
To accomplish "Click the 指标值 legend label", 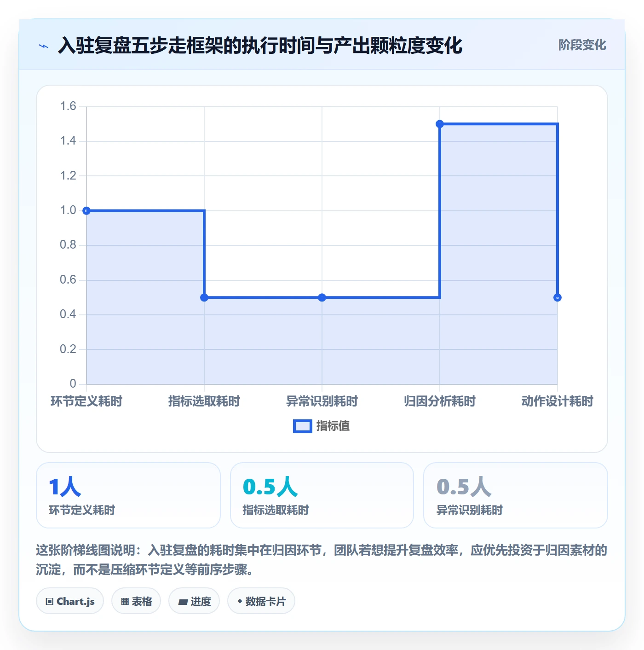I will pos(333,426).
